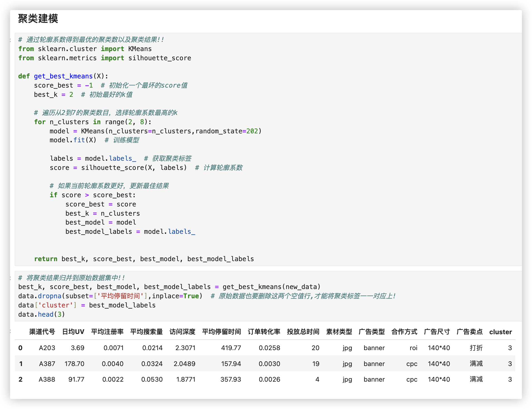Select the cell containing A203

(47, 348)
